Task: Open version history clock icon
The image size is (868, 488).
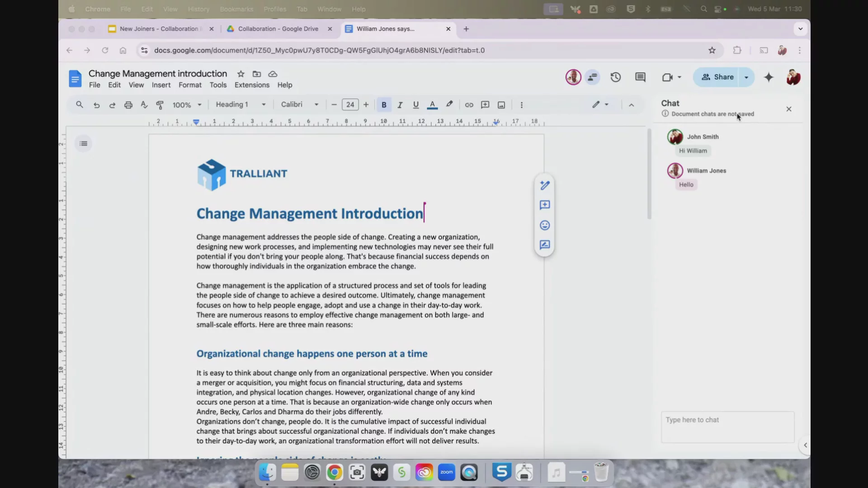Action: point(615,77)
